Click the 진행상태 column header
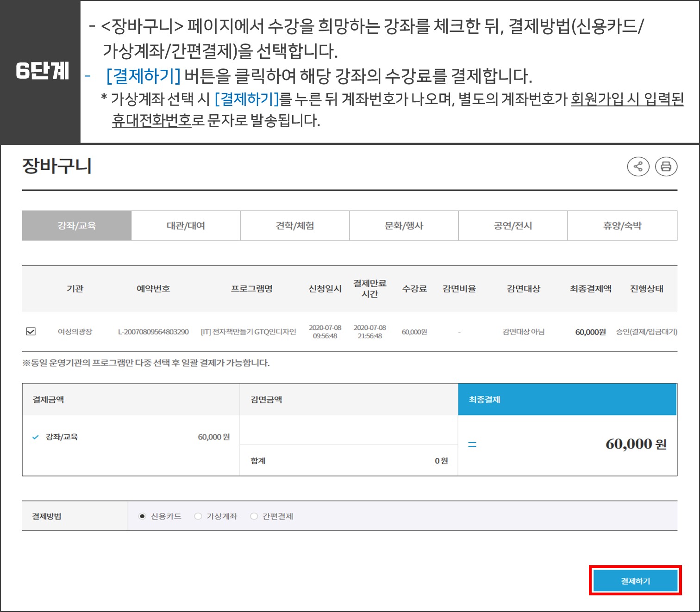This screenshot has width=700, height=612. coord(647,289)
